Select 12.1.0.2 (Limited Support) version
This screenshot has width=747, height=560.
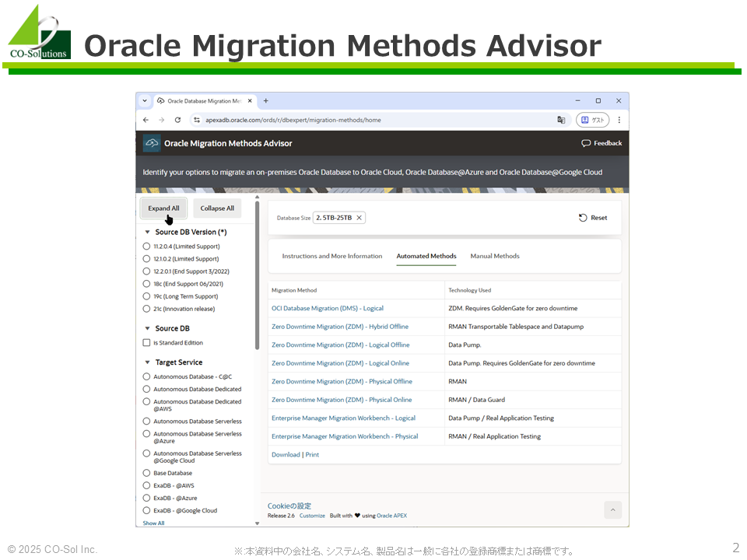pyautogui.click(x=147, y=258)
